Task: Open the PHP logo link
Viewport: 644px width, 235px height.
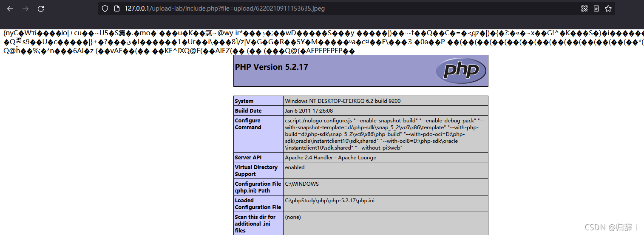Action: tap(461, 70)
